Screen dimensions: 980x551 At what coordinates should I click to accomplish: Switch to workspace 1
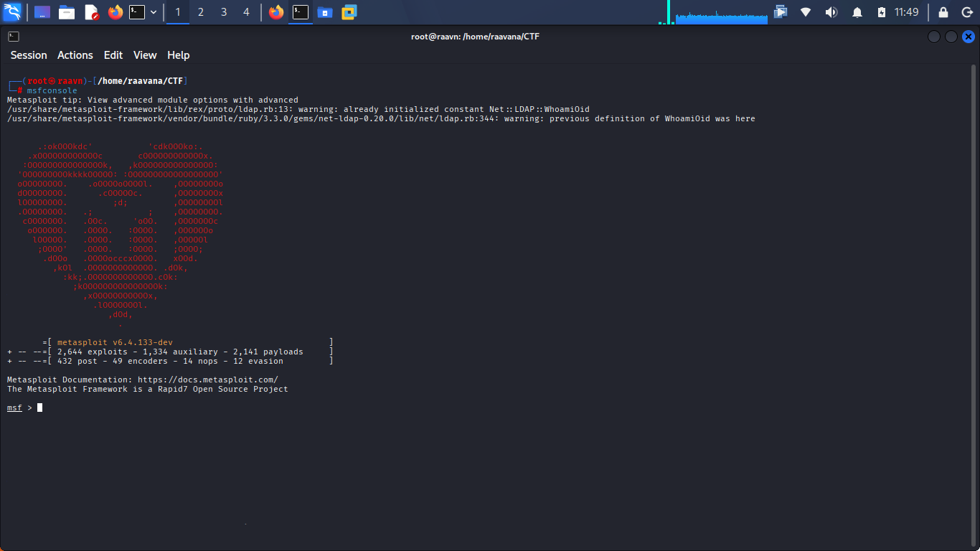[x=178, y=12]
